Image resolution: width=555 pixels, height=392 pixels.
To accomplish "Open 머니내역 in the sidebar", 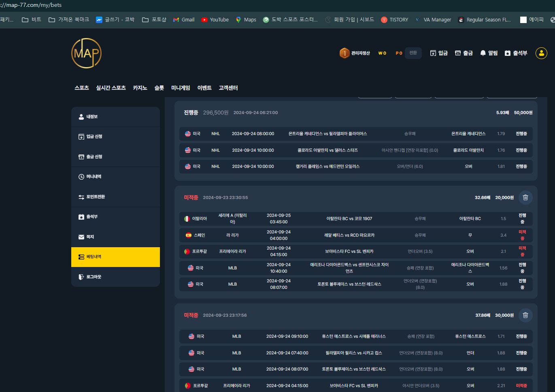I will click(x=115, y=177).
